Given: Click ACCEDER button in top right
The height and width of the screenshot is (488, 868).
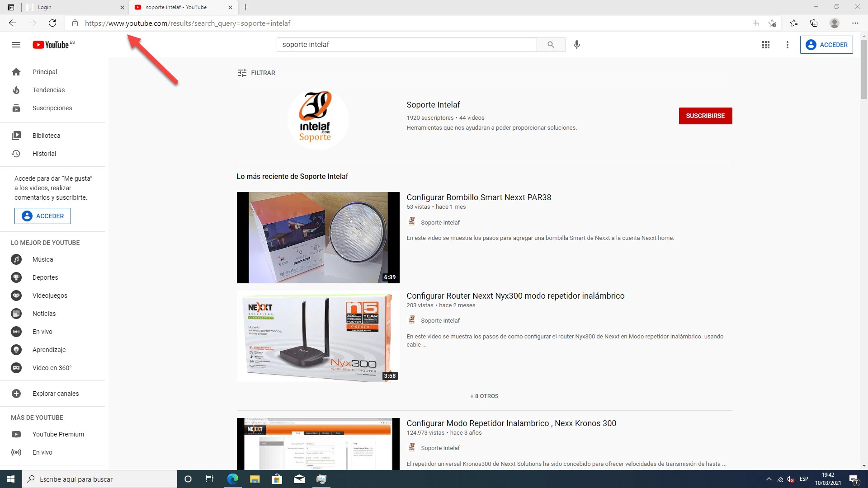Looking at the screenshot, I should (826, 45).
